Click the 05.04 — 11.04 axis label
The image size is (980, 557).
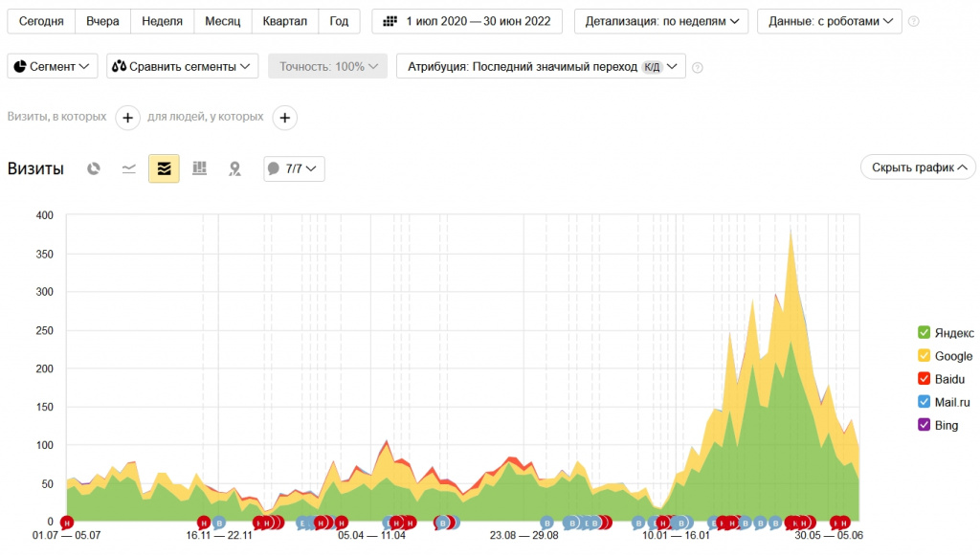(371, 536)
